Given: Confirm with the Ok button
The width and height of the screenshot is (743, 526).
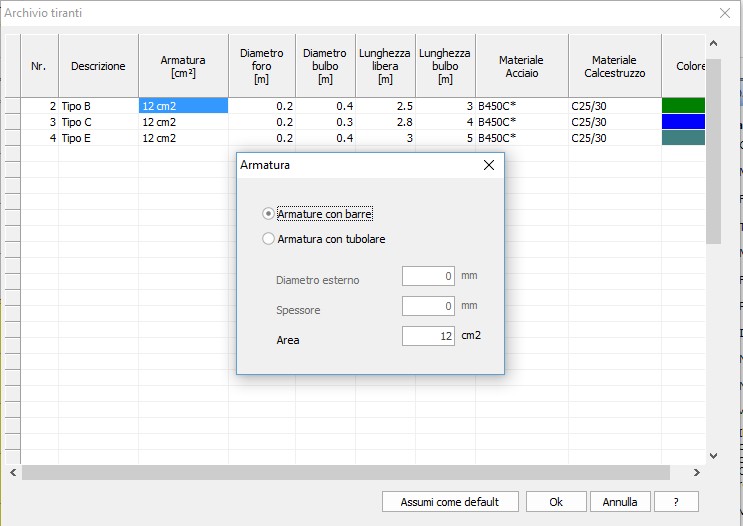Looking at the screenshot, I should 556,501.
